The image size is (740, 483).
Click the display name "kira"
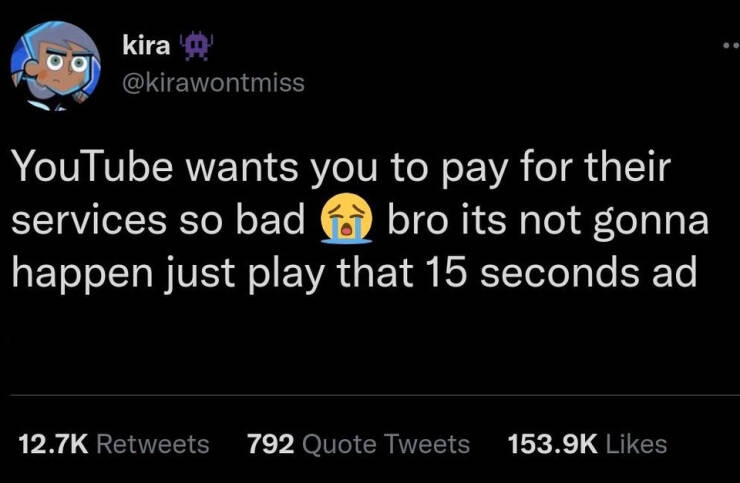click(146, 45)
